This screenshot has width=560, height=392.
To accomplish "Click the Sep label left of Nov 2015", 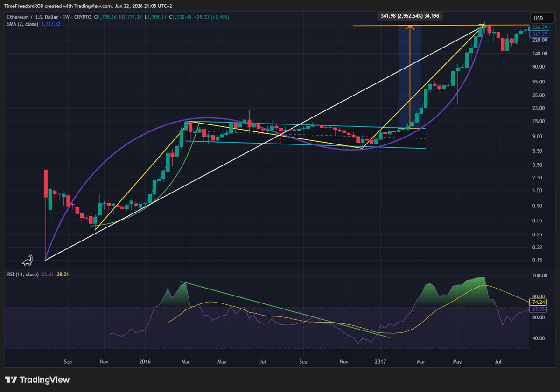I will click(68, 361).
